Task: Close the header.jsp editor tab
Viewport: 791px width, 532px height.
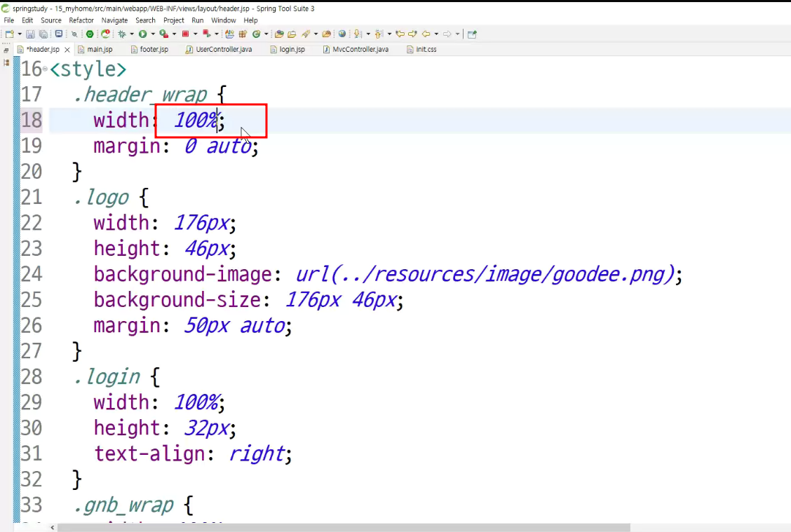Action: 67,50
